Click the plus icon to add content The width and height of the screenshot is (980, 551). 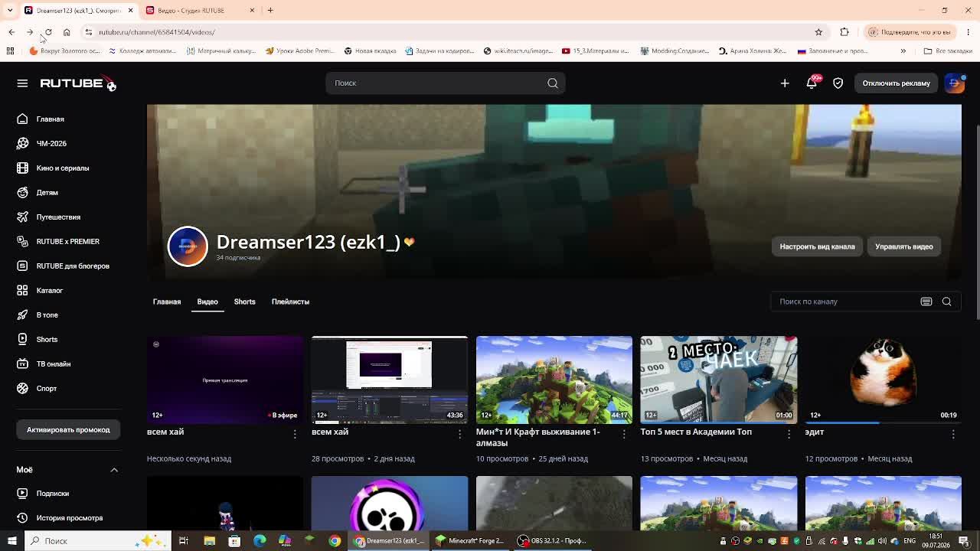pyautogui.click(x=785, y=83)
